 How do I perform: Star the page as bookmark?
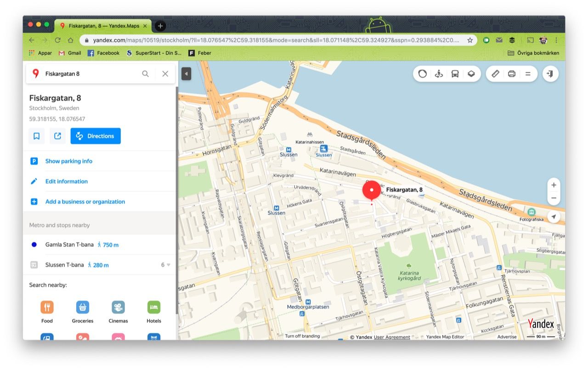470,40
